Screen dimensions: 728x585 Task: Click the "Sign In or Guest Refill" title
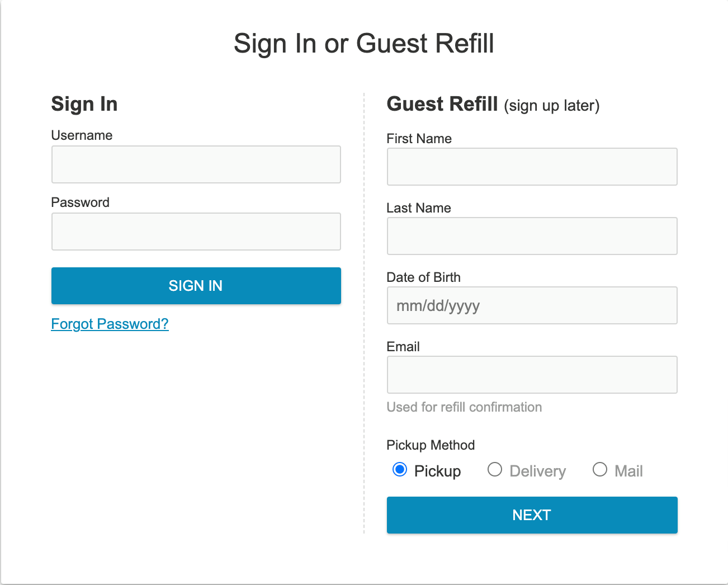coord(364,44)
